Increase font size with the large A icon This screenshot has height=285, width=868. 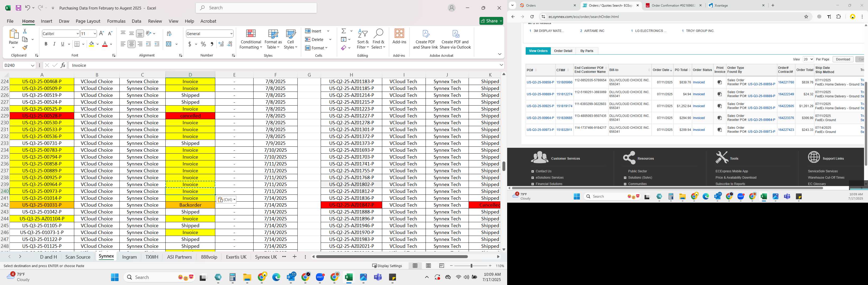click(x=101, y=33)
